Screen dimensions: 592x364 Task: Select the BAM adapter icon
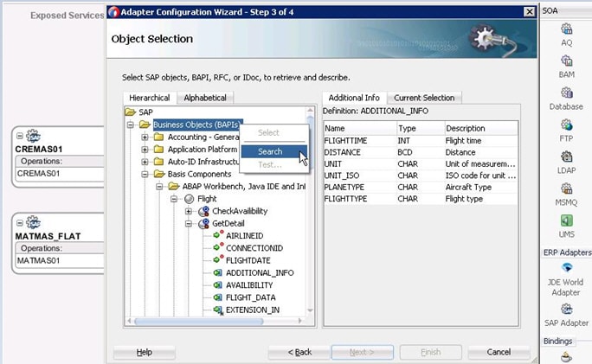(x=566, y=61)
